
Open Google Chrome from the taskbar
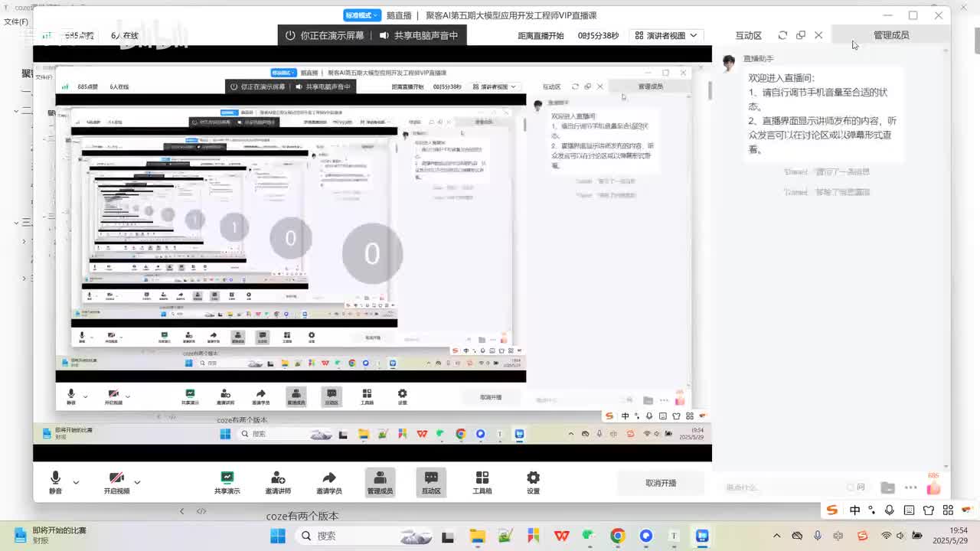click(x=617, y=536)
